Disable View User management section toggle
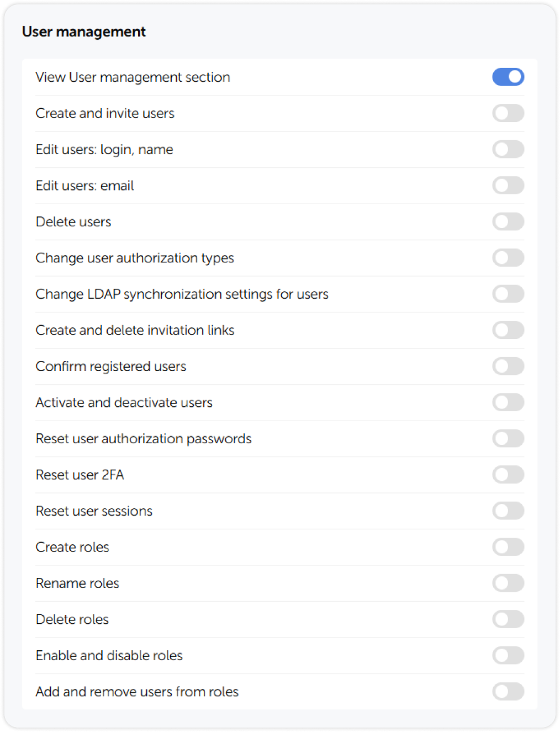This screenshot has height=732, width=560. pos(508,77)
